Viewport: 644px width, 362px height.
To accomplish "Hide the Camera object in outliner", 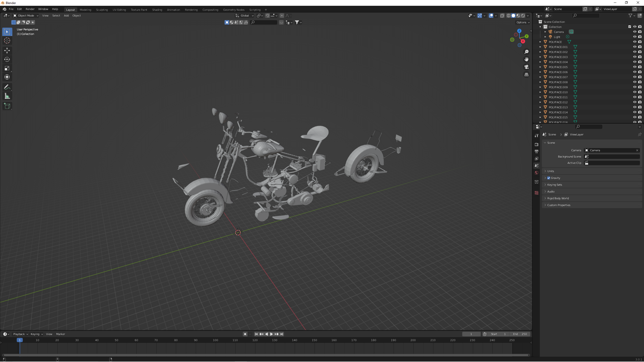I will (x=634, y=32).
